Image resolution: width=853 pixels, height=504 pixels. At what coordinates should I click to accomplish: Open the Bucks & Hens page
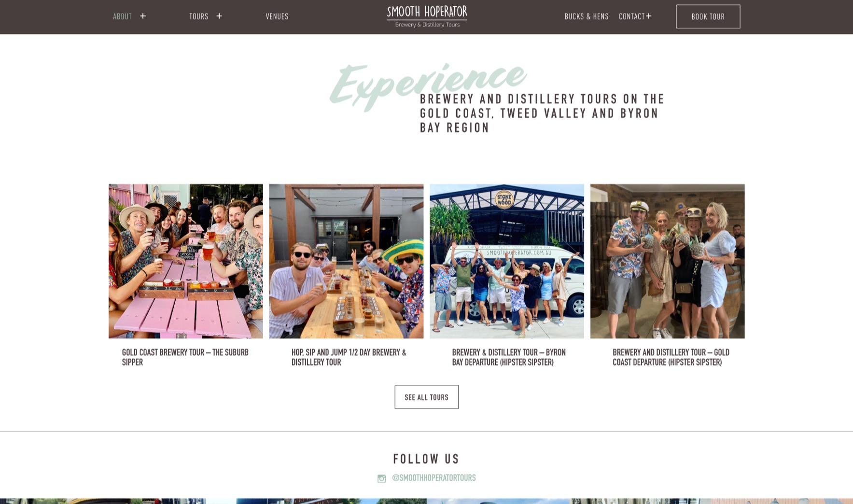pos(587,16)
